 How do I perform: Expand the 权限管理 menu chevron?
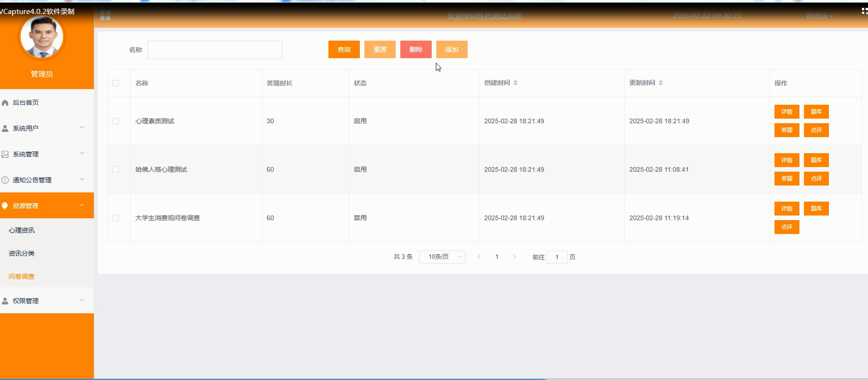(x=82, y=300)
